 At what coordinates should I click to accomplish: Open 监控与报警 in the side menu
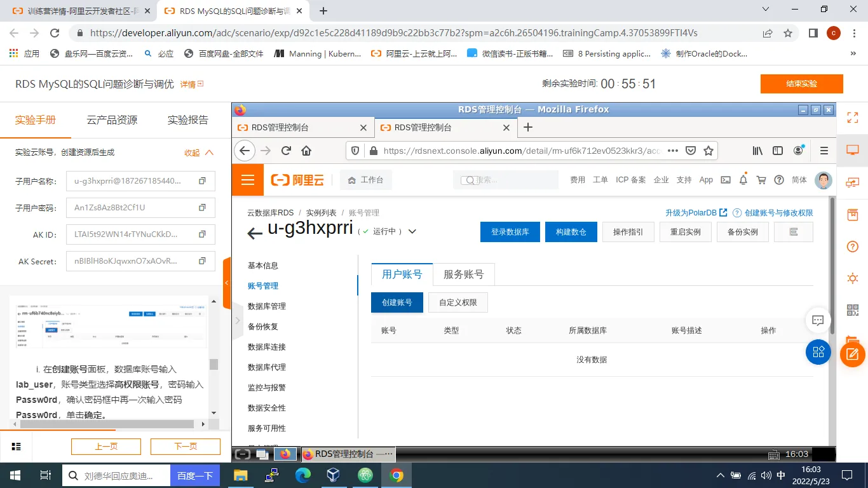click(x=267, y=388)
